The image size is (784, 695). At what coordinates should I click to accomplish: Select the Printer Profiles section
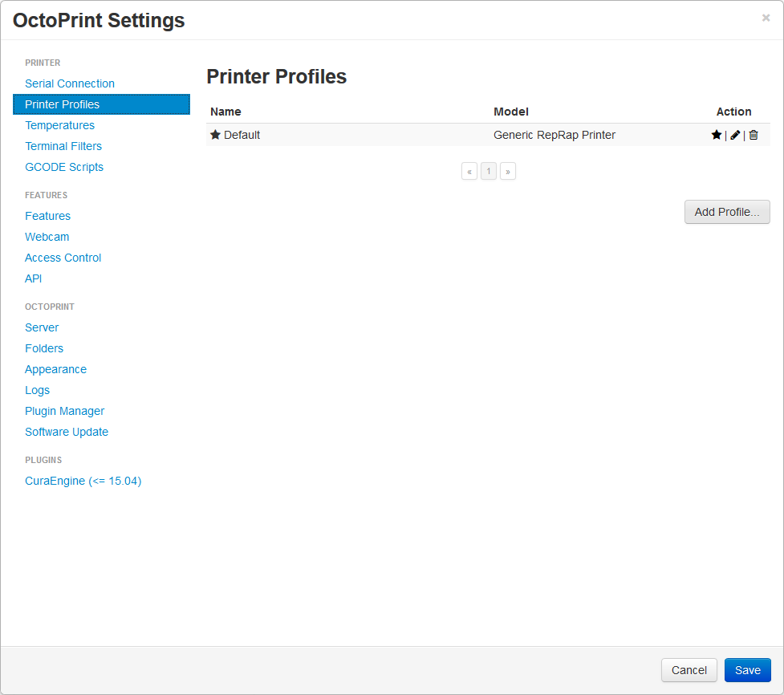[x=101, y=104]
